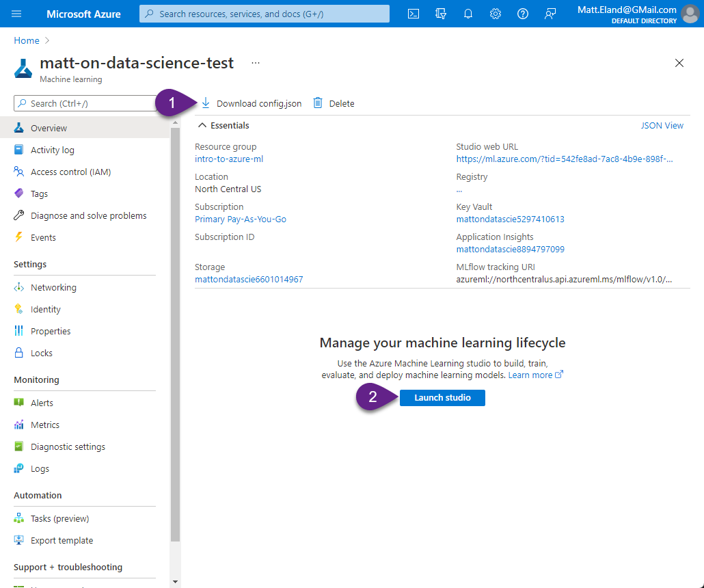Image resolution: width=704 pixels, height=588 pixels.
Task: Open the Primary Pay-As-You-Go subscription link
Action: coord(241,219)
